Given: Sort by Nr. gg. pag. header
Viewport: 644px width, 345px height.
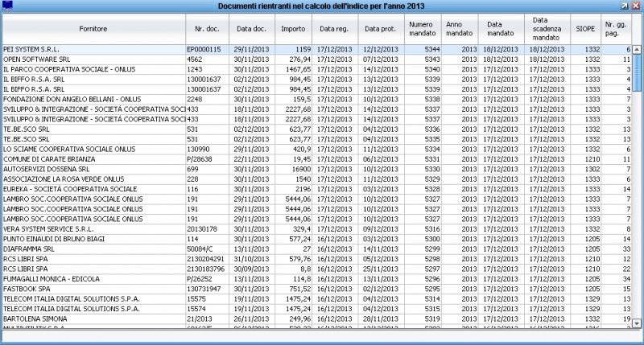Looking at the screenshot, I should (x=616, y=29).
